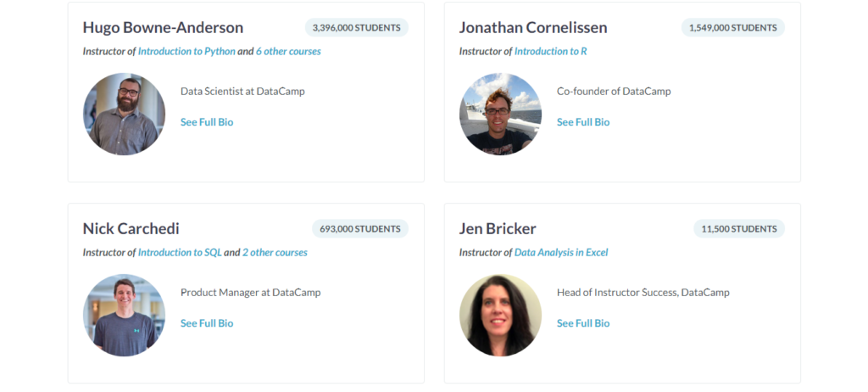The image size is (868, 392).
Task: View Nick Carchedi's '2 other courses' link
Action: [x=275, y=252]
